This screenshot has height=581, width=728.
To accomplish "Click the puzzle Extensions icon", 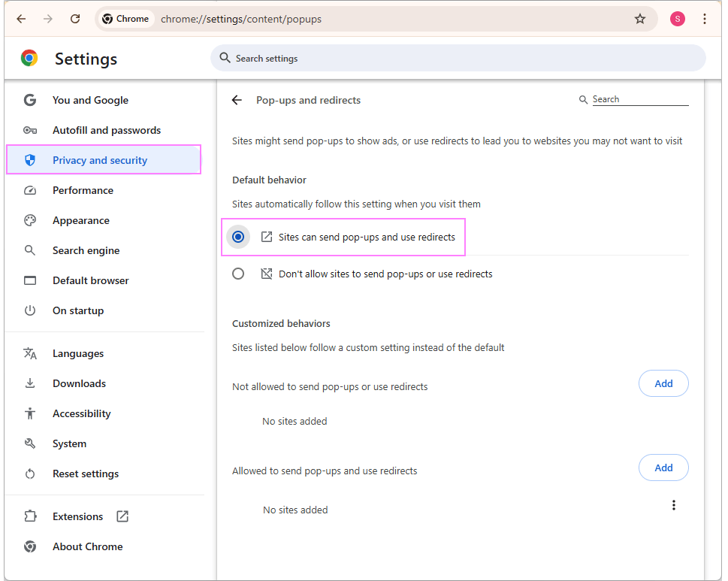I will [30, 516].
